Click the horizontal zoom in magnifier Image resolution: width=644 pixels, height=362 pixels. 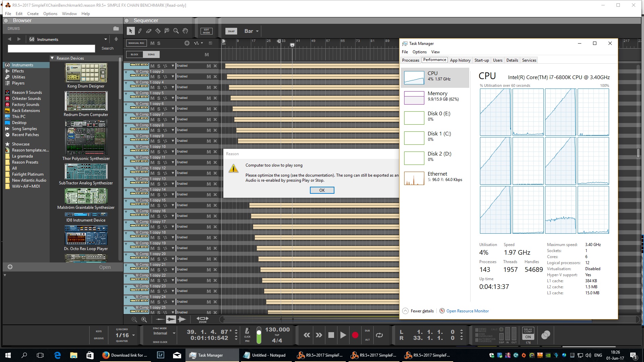pos(144,320)
